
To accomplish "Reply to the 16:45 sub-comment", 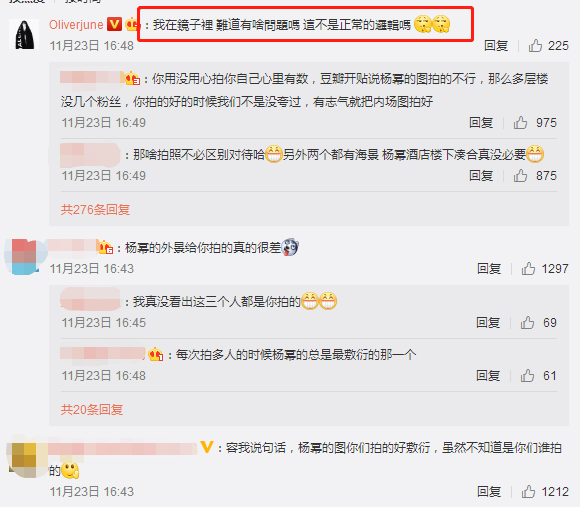I will click(488, 322).
